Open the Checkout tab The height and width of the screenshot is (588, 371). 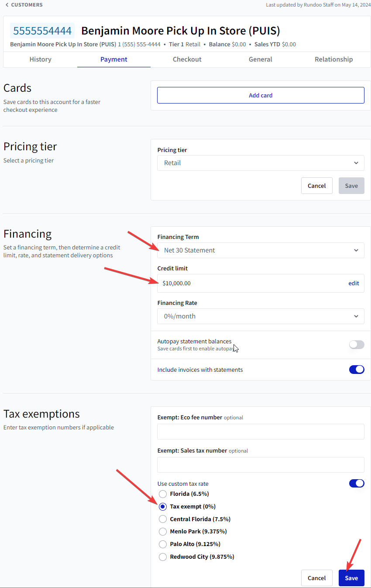(187, 59)
